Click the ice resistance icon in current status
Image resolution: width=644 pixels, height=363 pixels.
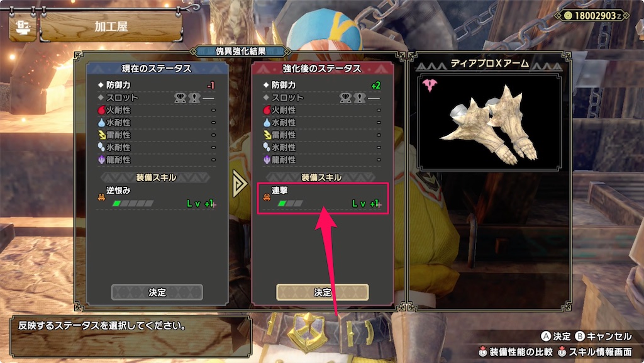101,147
